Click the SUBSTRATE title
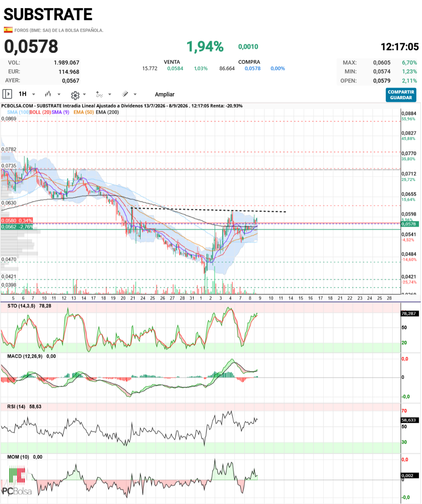Screen dimensions: 422x504 (x=48, y=15)
